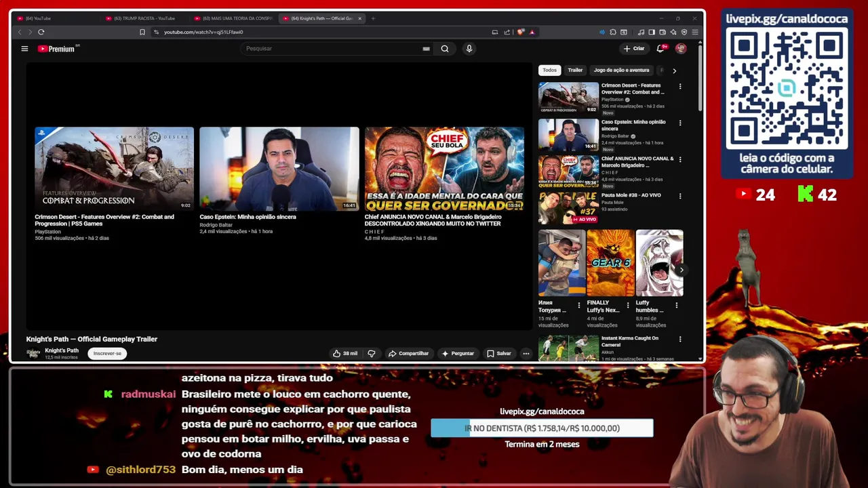Open the YouTube hamburger guide menu
The image size is (868, 488).
pos(24,49)
